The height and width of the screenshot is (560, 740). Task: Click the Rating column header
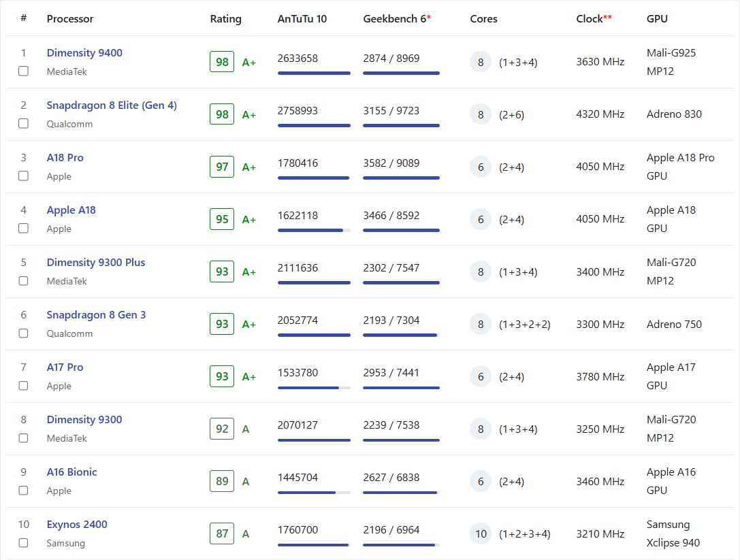225,19
